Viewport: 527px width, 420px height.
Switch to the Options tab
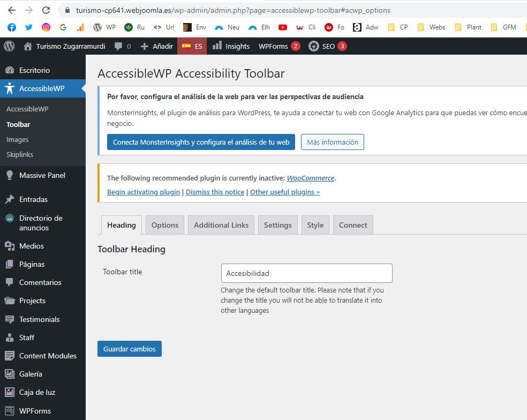click(x=165, y=225)
